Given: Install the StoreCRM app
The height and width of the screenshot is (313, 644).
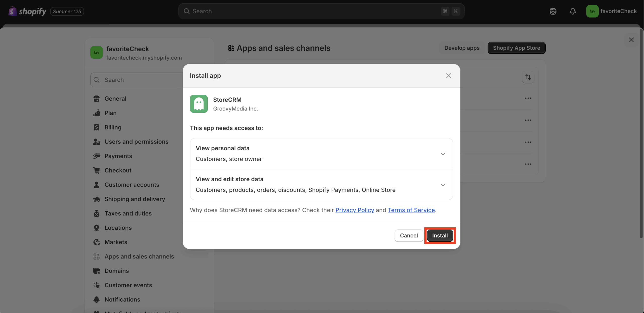Looking at the screenshot, I should tap(440, 235).
